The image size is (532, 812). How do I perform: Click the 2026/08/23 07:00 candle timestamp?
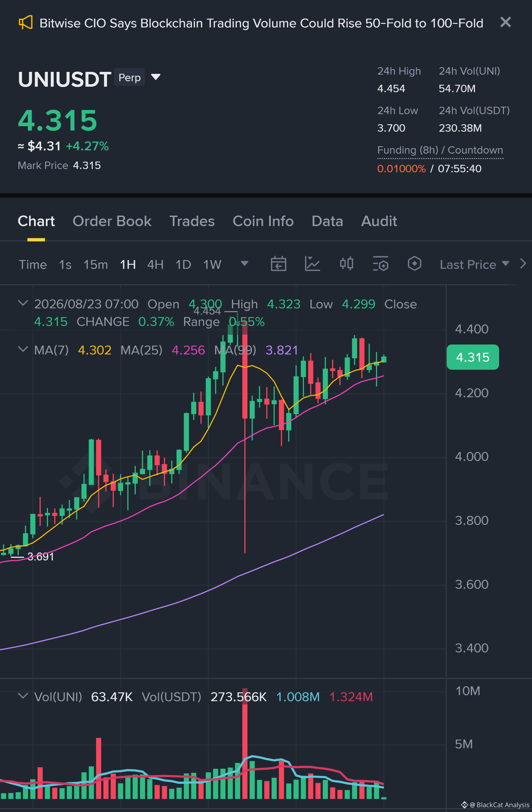(86, 304)
